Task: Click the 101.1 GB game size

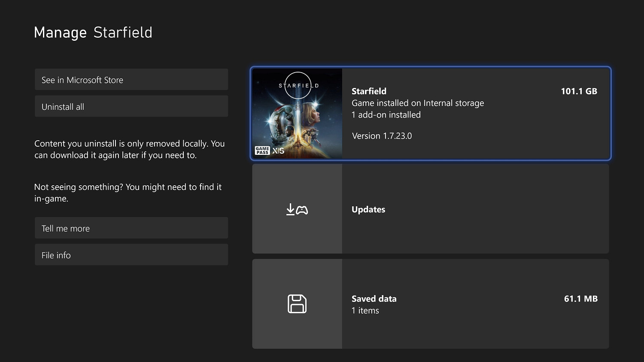Action: (579, 91)
